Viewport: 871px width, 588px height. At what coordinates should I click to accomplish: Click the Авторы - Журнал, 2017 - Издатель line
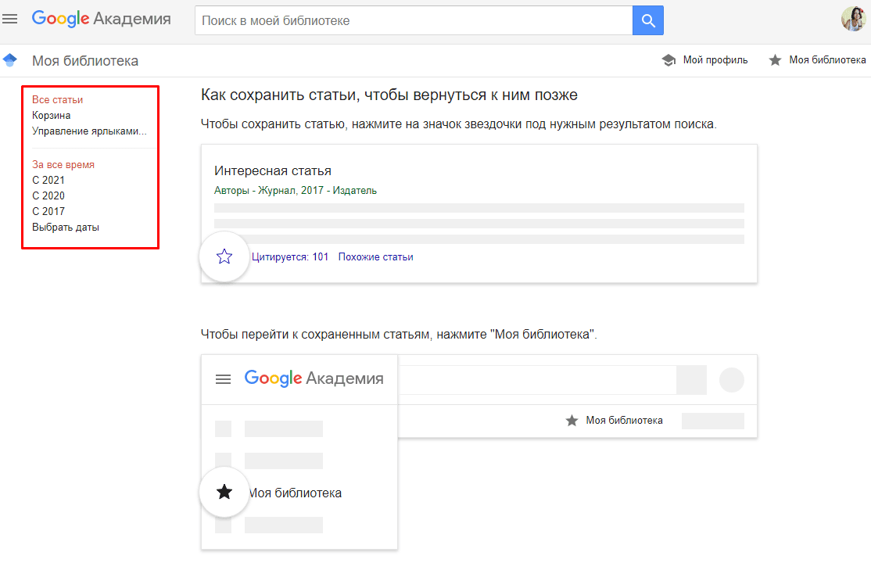296,190
